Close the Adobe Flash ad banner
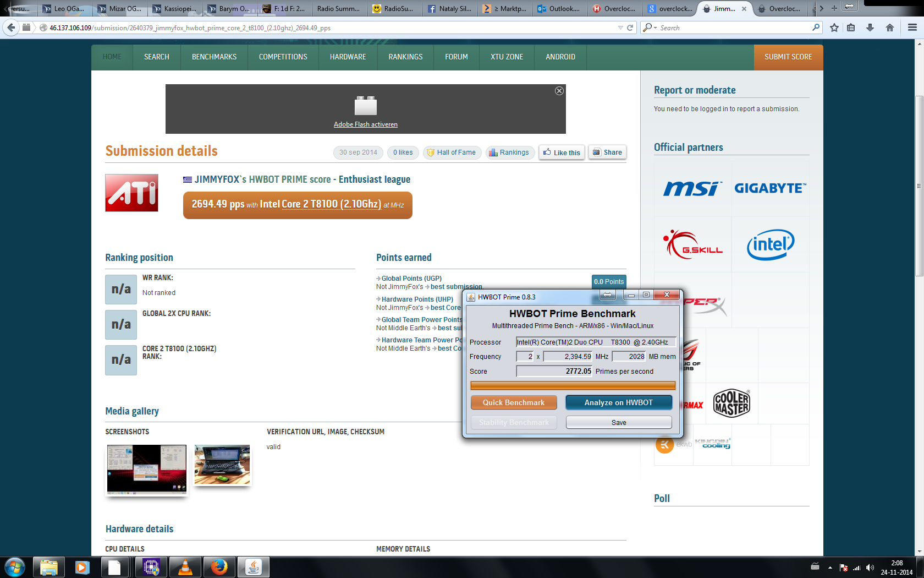Viewport: 924px width, 578px height. click(559, 91)
